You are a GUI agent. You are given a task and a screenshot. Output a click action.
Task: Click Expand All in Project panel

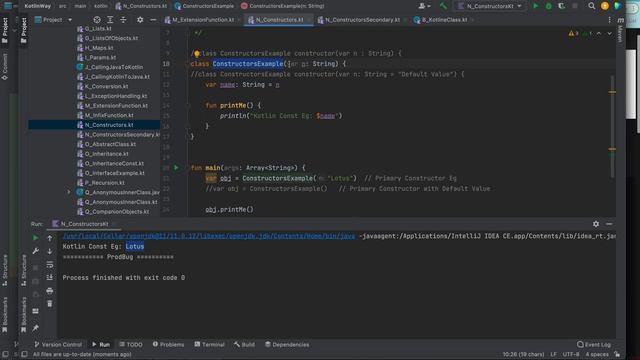(x=110, y=20)
